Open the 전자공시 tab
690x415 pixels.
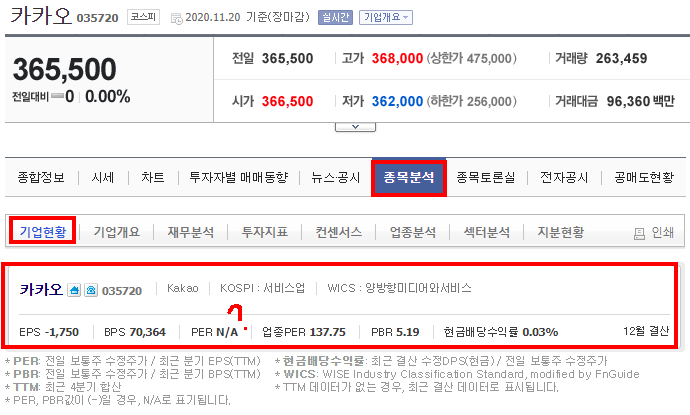pyautogui.click(x=564, y=177)
